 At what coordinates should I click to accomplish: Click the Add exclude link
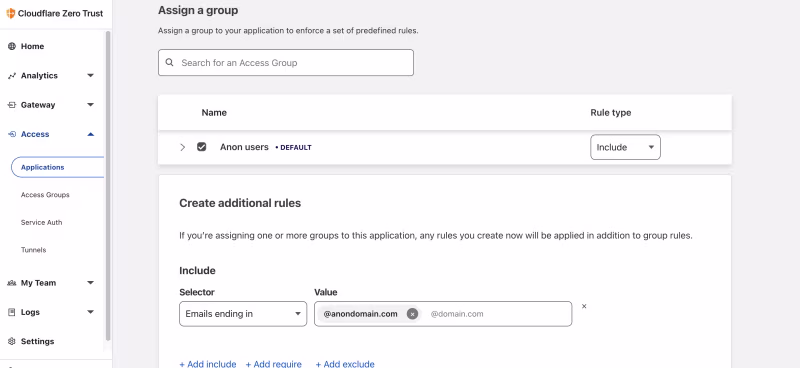[x=345, y=364]
